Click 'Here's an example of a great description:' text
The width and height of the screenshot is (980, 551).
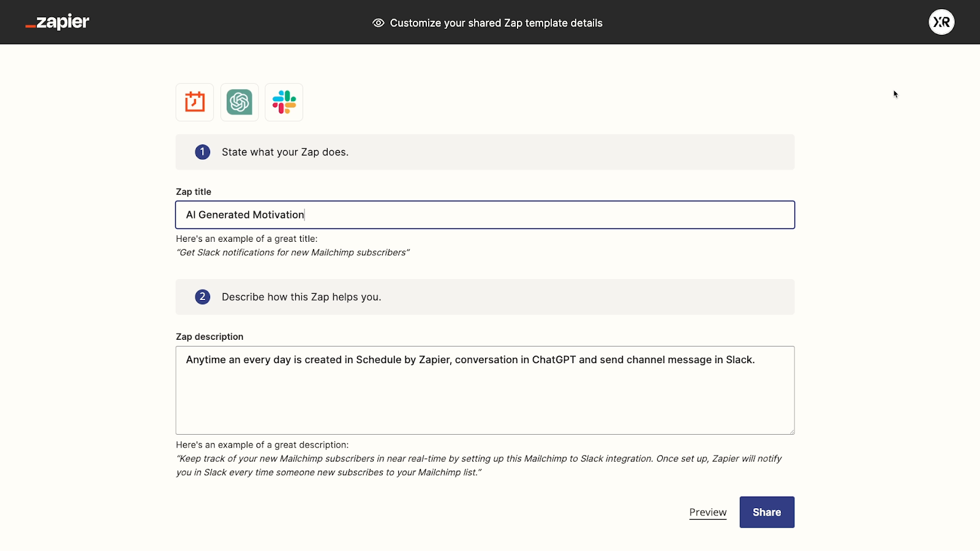262,445
